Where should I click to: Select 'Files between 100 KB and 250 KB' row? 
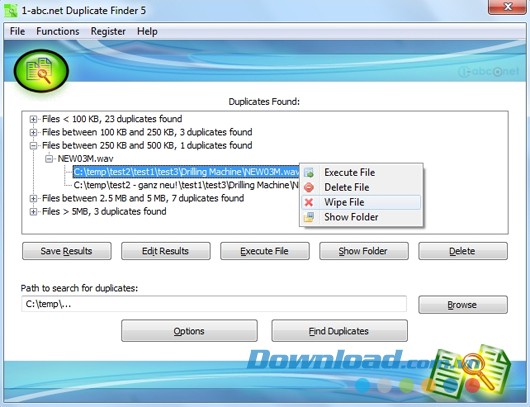(147, 132)
